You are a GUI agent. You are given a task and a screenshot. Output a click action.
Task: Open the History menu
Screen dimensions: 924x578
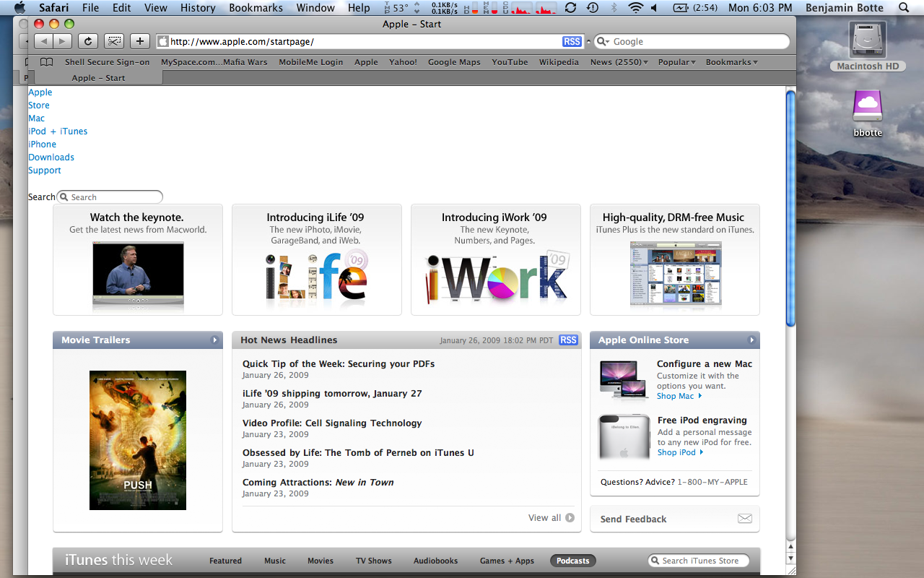tap(198, 8)
